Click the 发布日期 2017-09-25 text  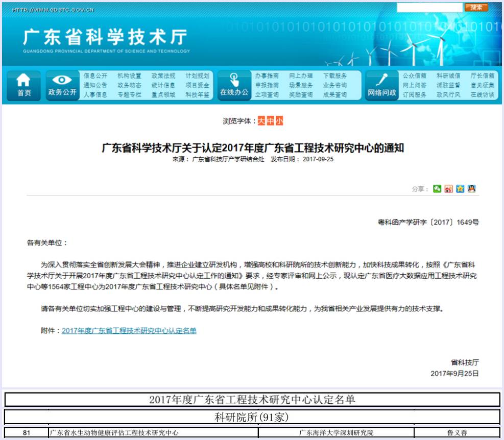pos(302,159)
